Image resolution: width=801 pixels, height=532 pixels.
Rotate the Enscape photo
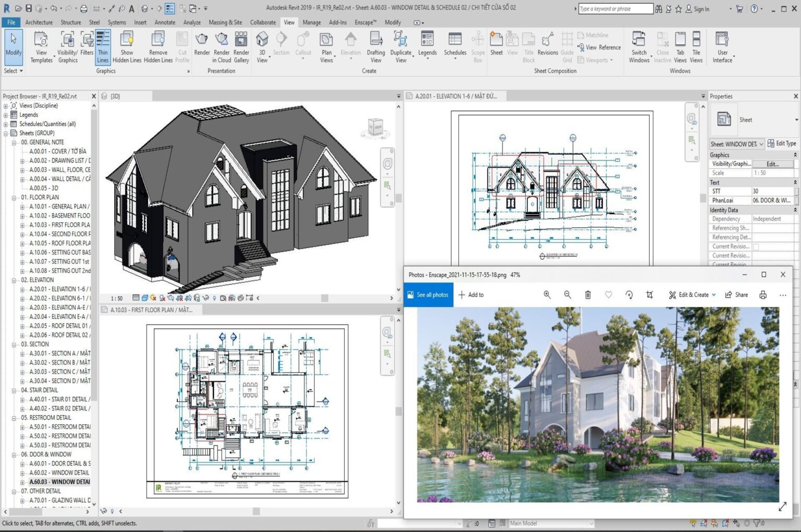629,295
